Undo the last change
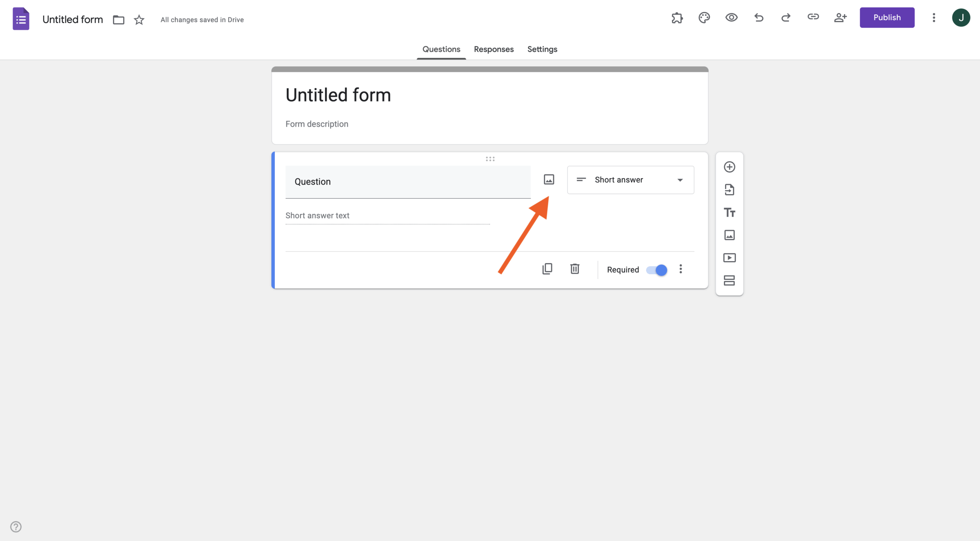Image resolution: width=980 pixels, height=541 pixels. point(758,18)
